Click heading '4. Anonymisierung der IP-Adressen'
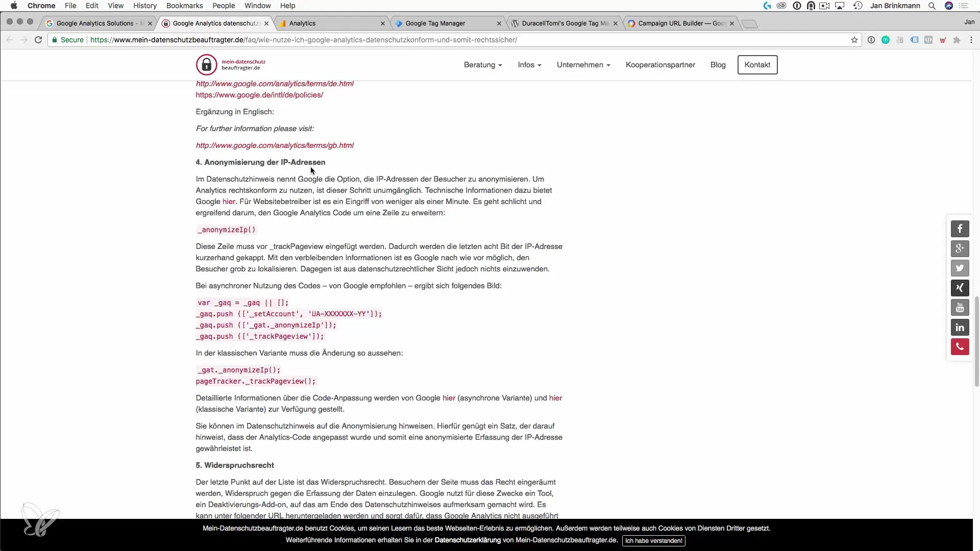 coord(260,162)
